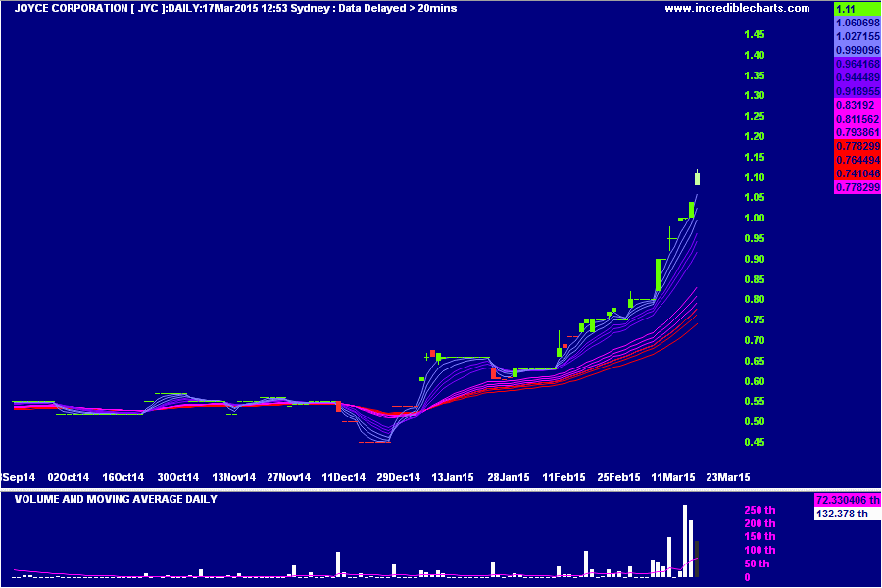Select the 0.741046 moving average value

point(857,173)
